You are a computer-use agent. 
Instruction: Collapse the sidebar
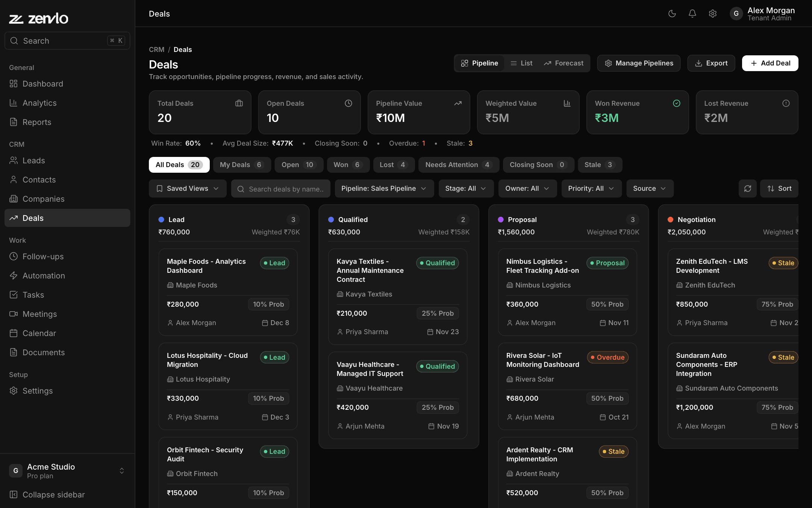click(67, 494)
